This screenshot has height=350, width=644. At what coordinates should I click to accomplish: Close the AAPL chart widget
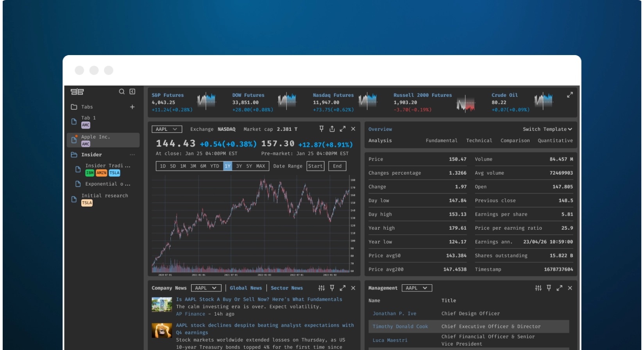coord(353,129)
